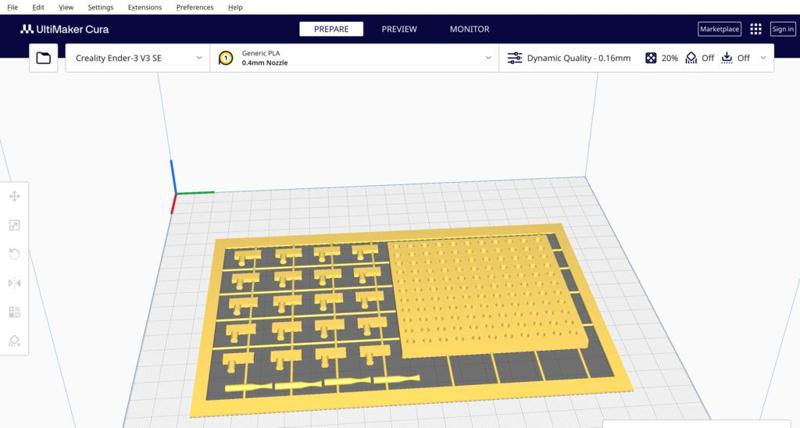This screenshot has width=800, height=428.
Task: Click Dynamic Quality - 0.16mm profile text
Action: click(x=579, y=58)
